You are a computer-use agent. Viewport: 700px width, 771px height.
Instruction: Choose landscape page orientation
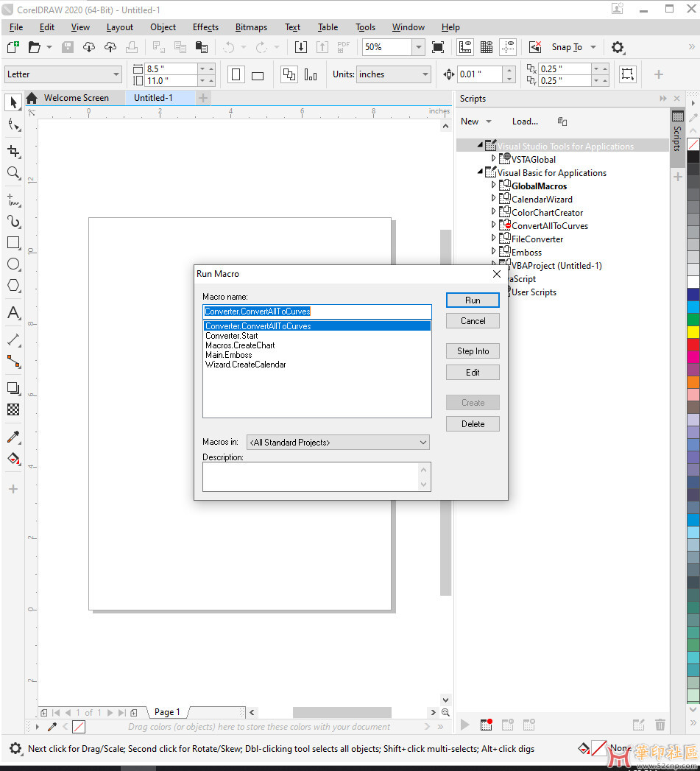point(258,75)
